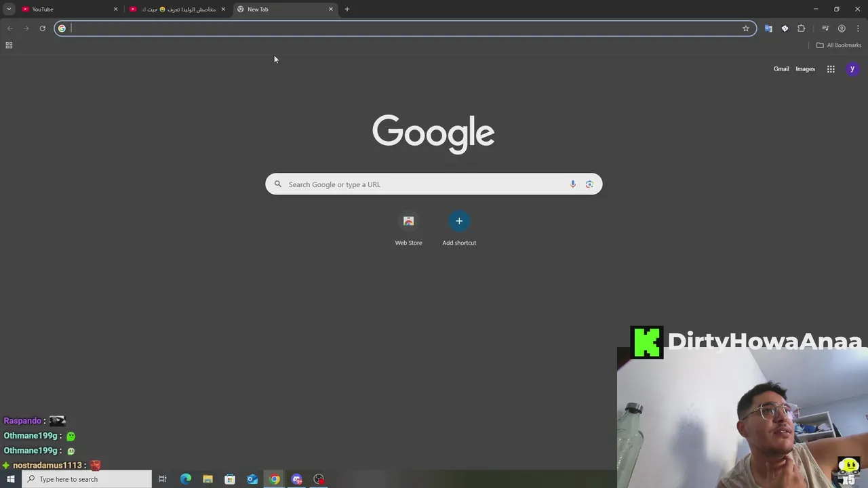
Task: Open a new tab with plus button
Action: click(347, 9)
